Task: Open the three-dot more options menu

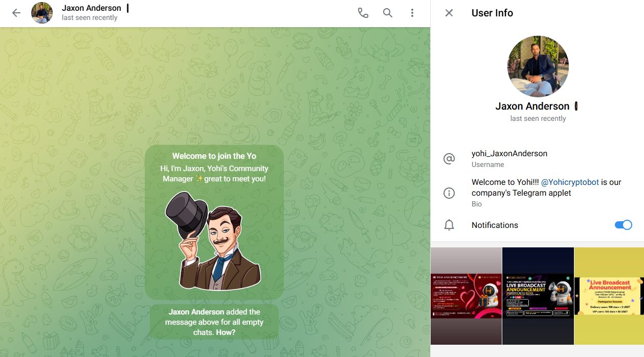Action: (412, 13)
